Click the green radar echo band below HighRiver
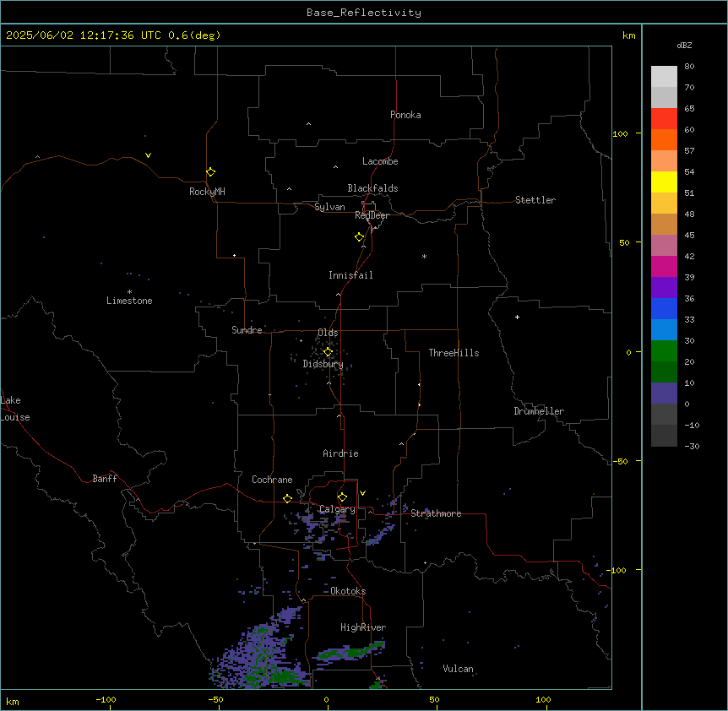Viewport: 728px width, 711px height. coord(349,651)
